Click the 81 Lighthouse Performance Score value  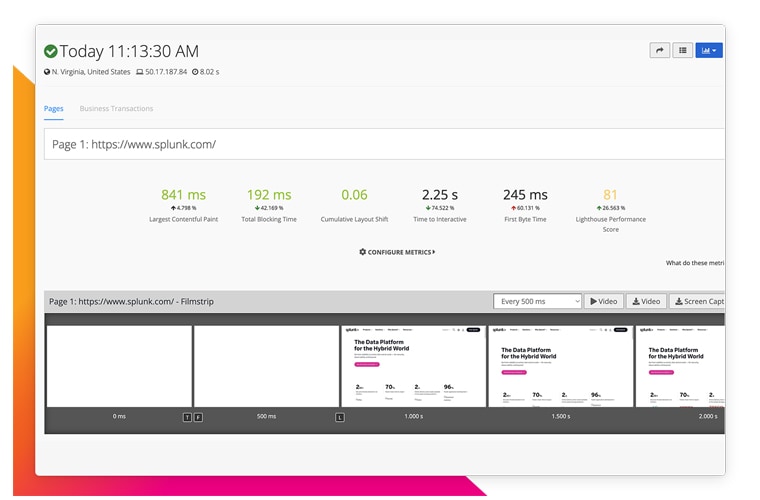(610, 195)
